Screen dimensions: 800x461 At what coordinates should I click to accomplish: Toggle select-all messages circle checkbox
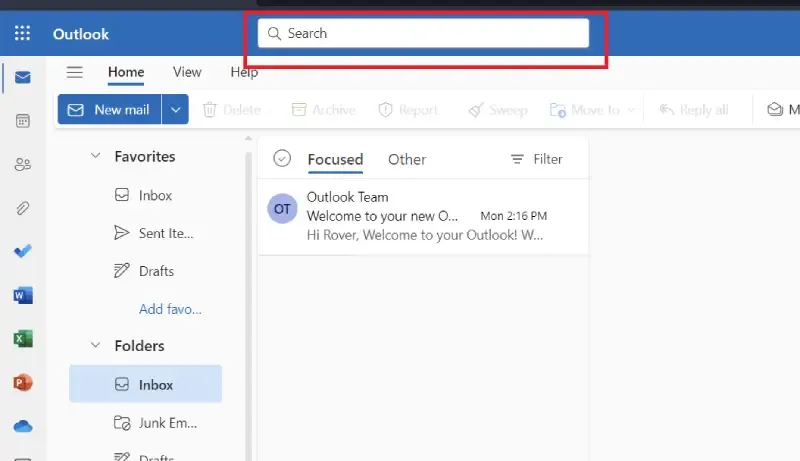(x=282, y=158)
